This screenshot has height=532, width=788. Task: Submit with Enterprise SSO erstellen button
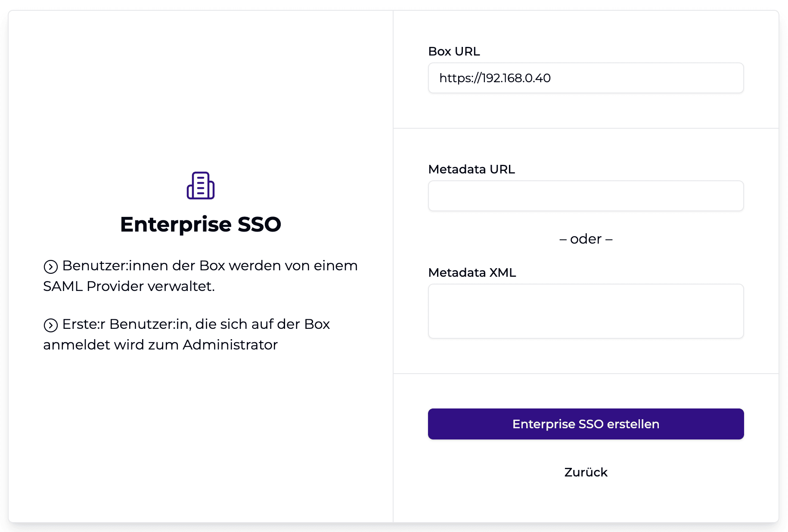pos(586,424)
